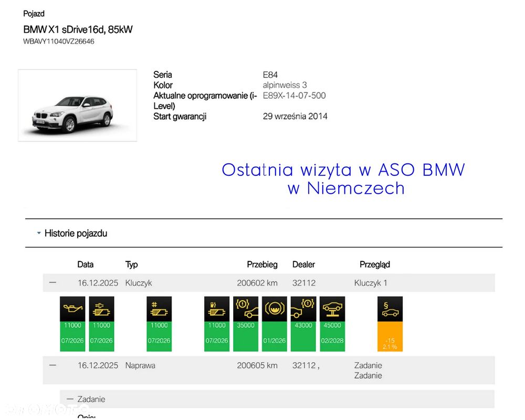Screen dimensions: 525x420
Task: Click the Pojazd heading label
Action: click(x=34, y=14)
